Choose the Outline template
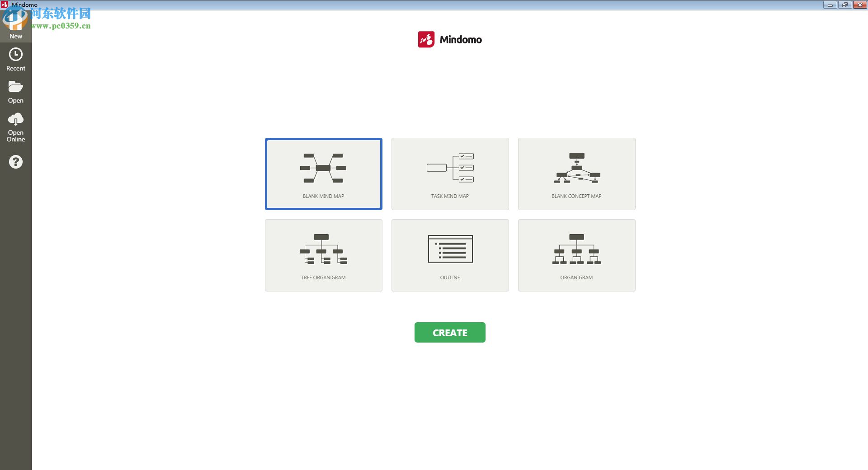Viewport: 868px width, 470px height. pos(450,255)
